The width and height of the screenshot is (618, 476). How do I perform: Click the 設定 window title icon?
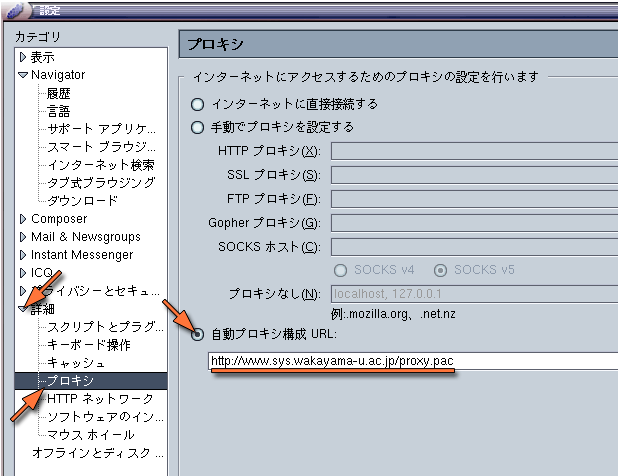(x=16, y=10)
